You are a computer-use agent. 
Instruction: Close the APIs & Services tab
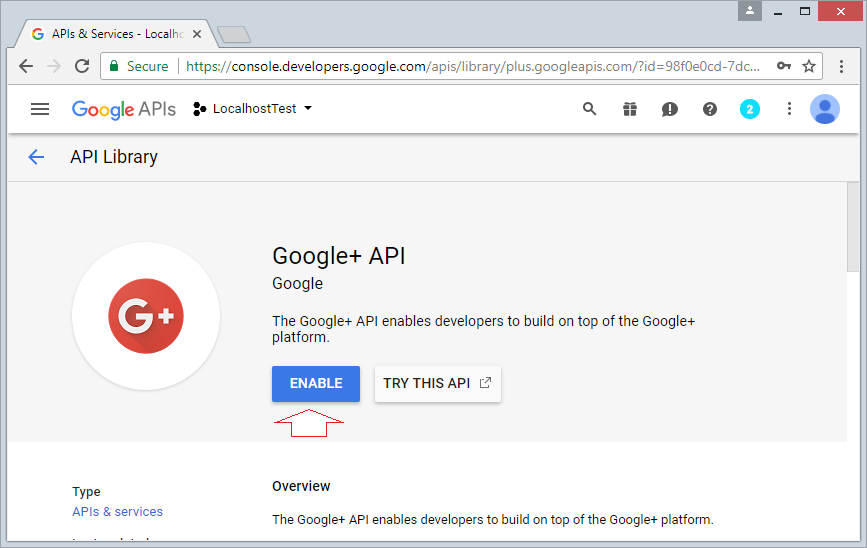[197, 34]
